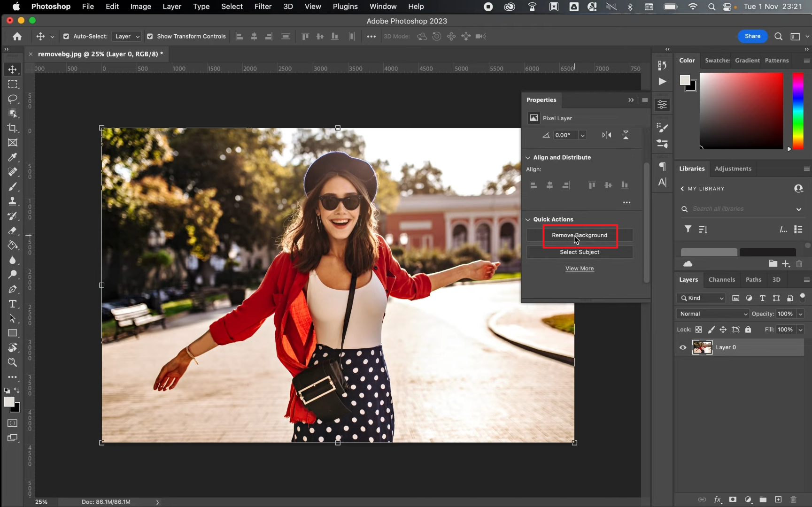
Task: Collapse the Align and Distribute section
Action: 527,157
